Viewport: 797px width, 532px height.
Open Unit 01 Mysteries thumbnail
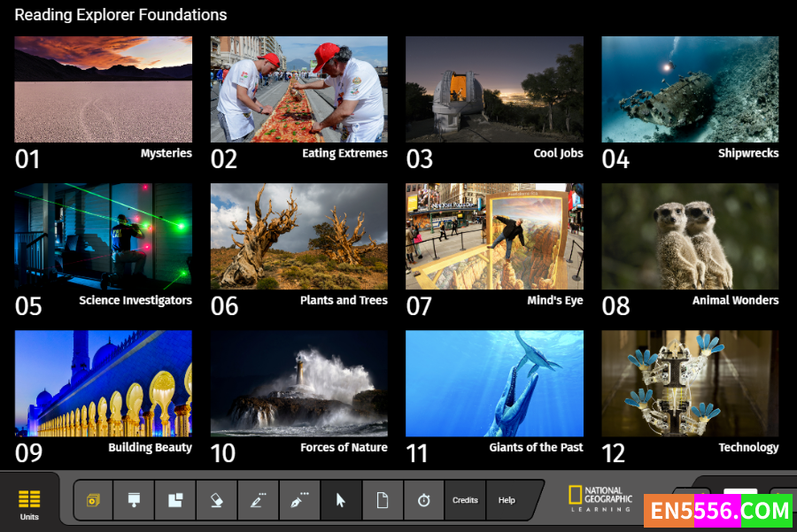104,89
